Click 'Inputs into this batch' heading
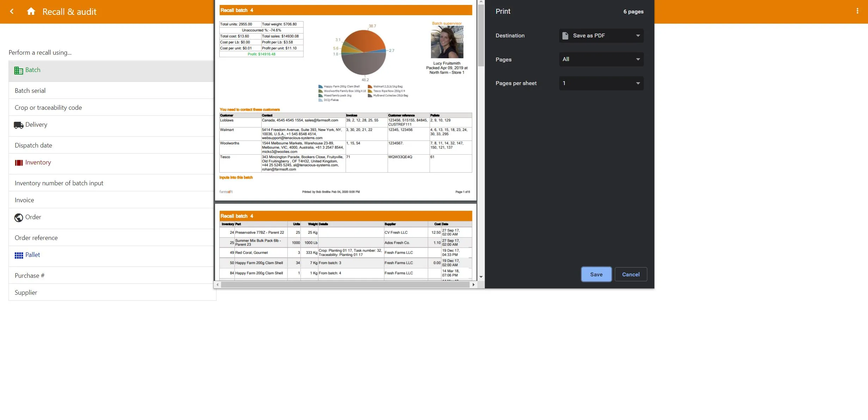This screenshot has height=420, width=868. 236,178
